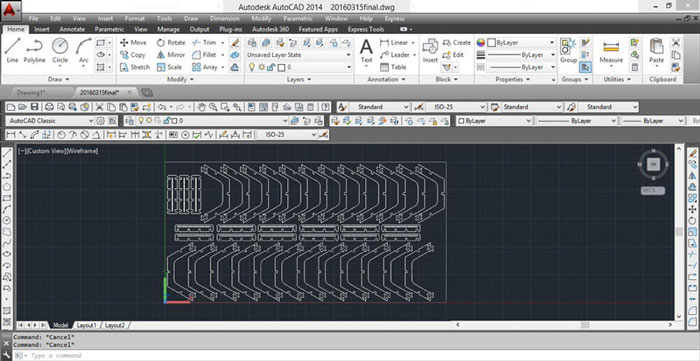Open the Modify menu
The width and height of the screenshot is (700, 361).
point(261,19)
